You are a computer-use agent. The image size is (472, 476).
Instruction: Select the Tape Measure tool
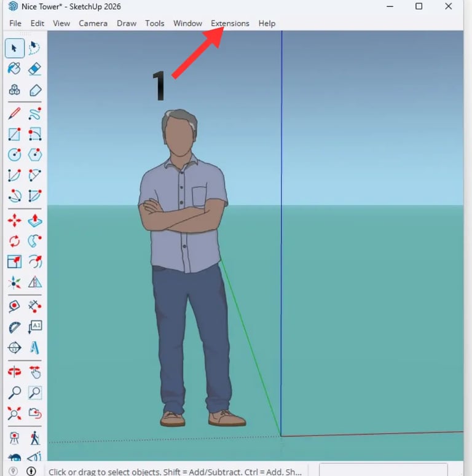tap(14, 306)
